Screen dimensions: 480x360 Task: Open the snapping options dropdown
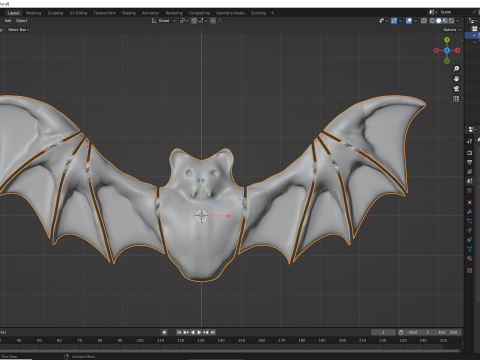point(203,21)
